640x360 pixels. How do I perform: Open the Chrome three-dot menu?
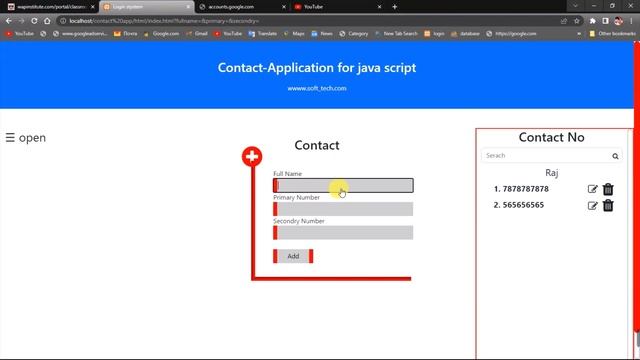click(x=631, y=21)
